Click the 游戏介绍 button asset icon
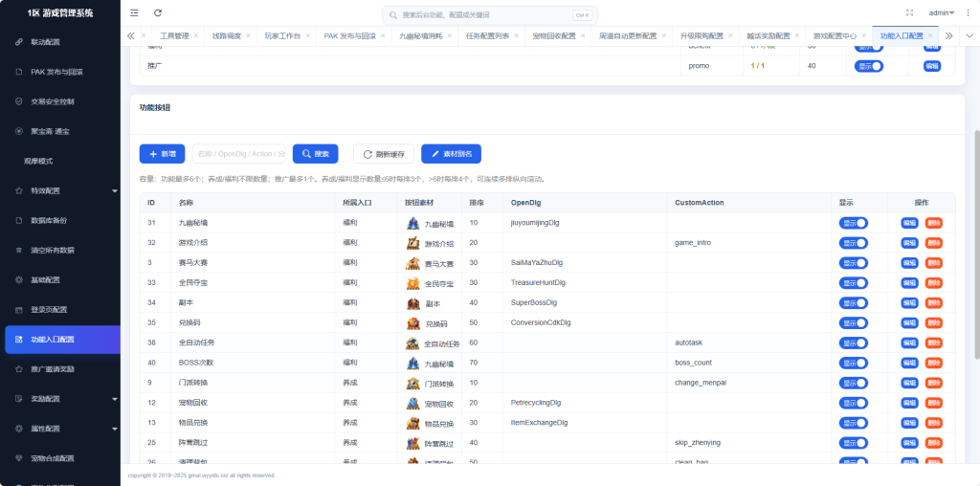 (412, 243)
